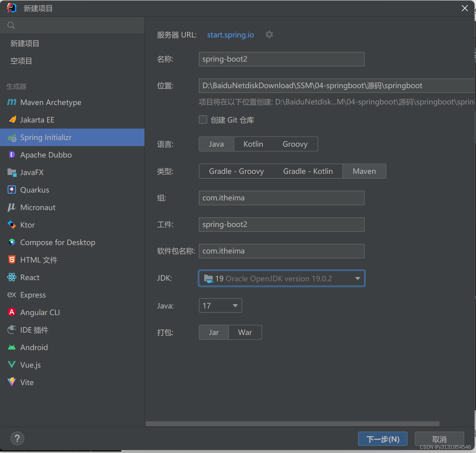476x453 pixels.
Task: Click the Ktor icon
Action: (12, 225)
